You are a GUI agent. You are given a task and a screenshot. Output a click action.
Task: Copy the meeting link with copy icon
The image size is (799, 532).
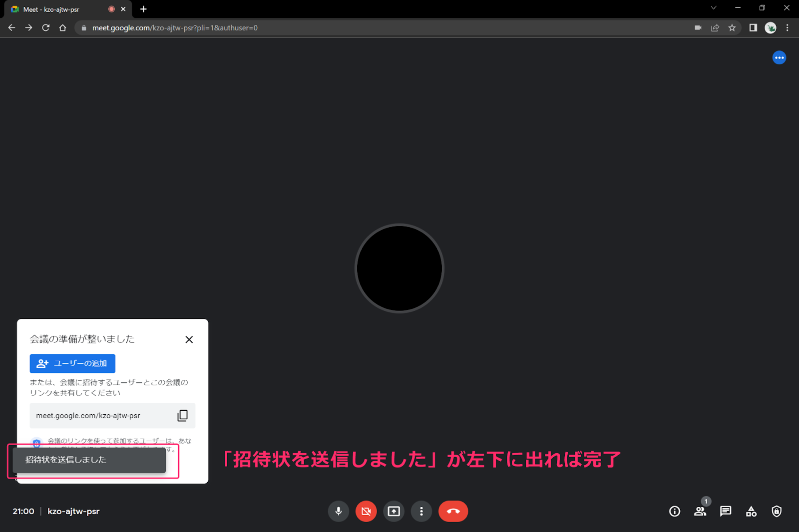pos(183,416)
